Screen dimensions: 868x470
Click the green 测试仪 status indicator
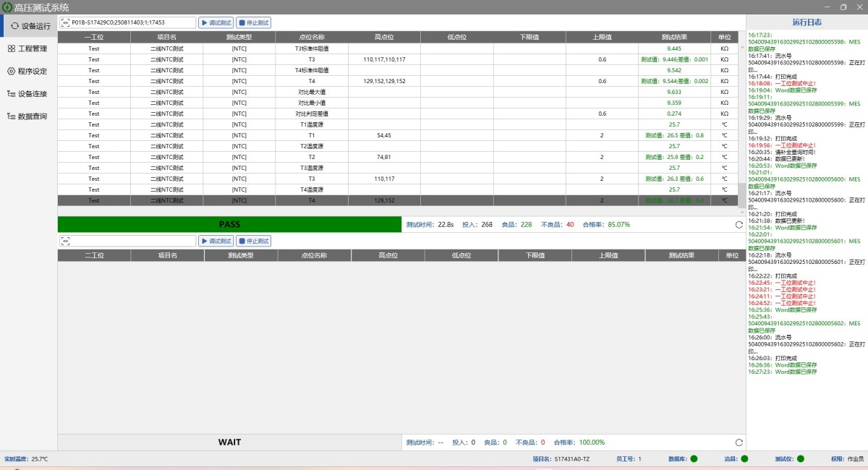pos(801,458)
